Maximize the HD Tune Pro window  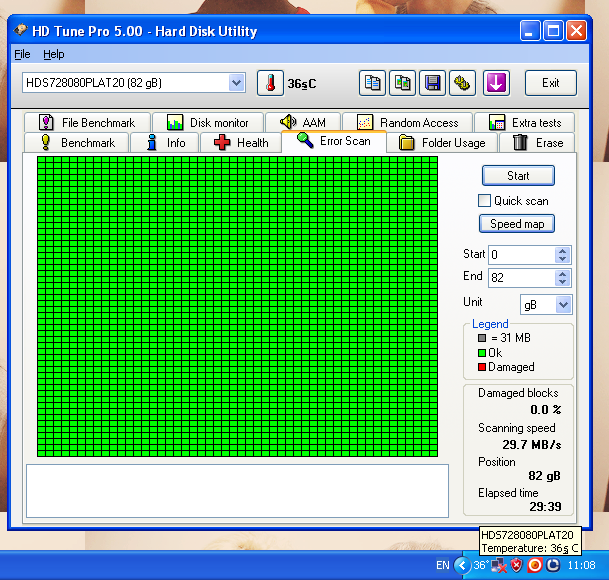[553, 31]
